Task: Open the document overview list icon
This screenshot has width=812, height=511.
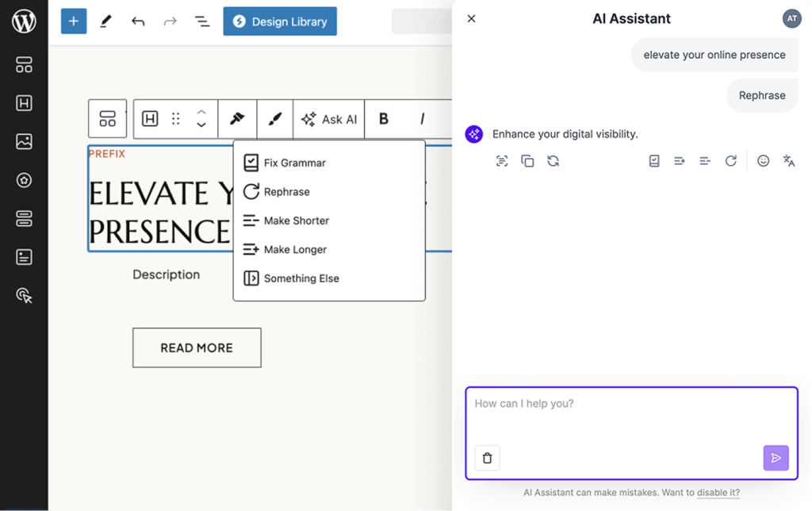Action: point(202,21)
